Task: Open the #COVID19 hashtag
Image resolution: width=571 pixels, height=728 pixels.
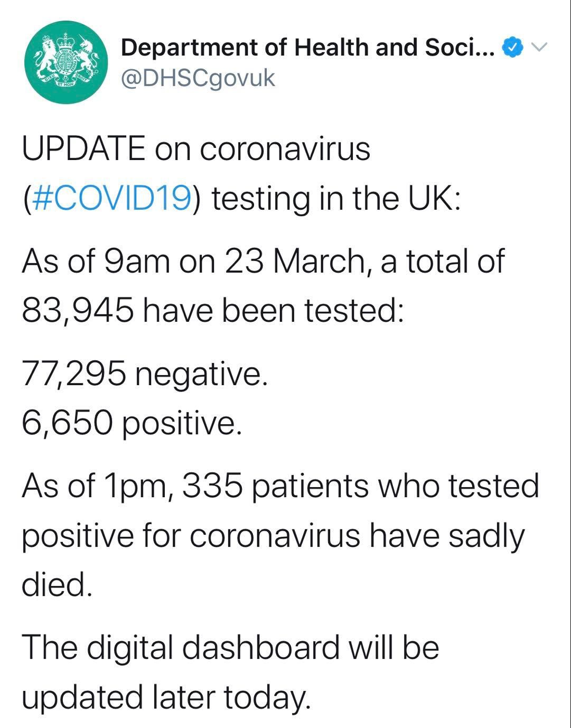Action: click(x=111, y=199)
